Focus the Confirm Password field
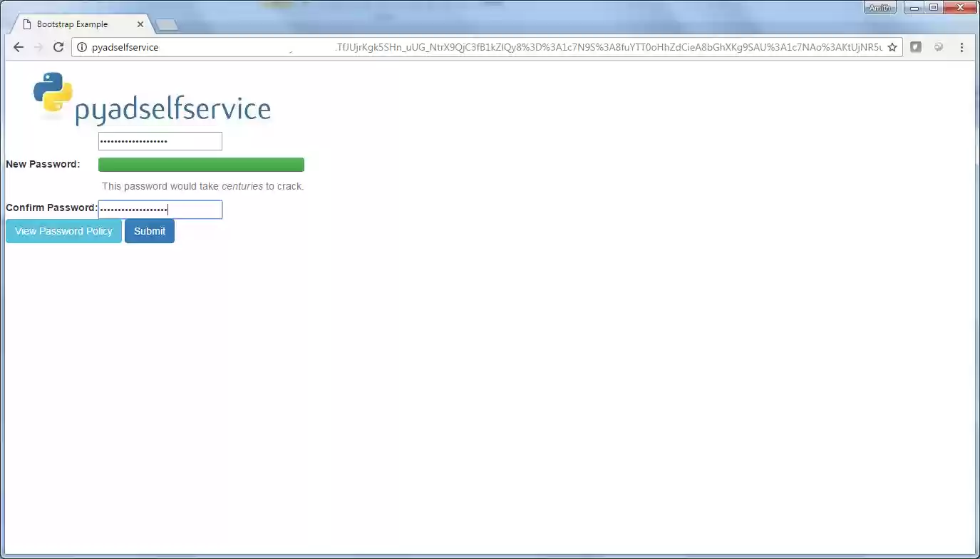 (160, 209)
